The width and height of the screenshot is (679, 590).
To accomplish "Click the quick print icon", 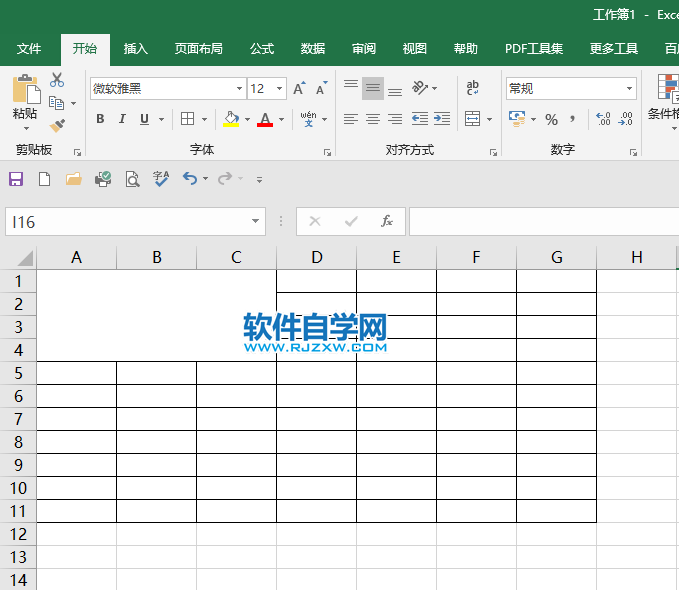I will click(x=103, y=179).
